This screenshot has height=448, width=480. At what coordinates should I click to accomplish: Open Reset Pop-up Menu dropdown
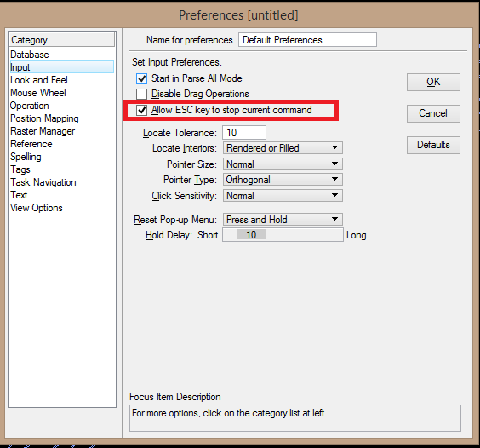click(283, 220)
